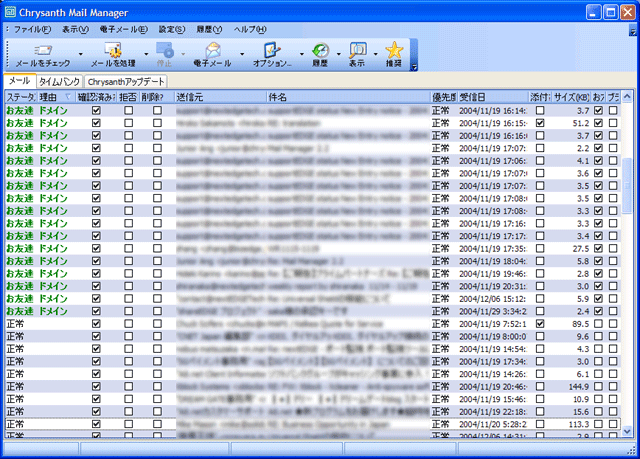
Task: Click the vertical scrollbar down arrow
Action: point(627,431)
